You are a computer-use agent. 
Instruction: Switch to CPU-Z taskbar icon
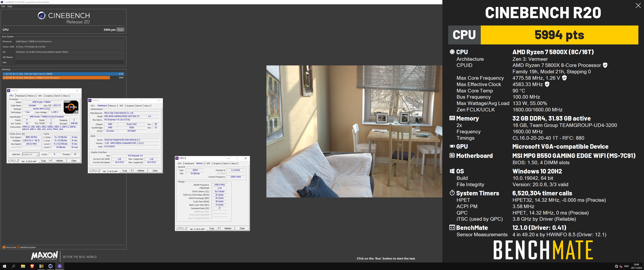coord(60,266)
